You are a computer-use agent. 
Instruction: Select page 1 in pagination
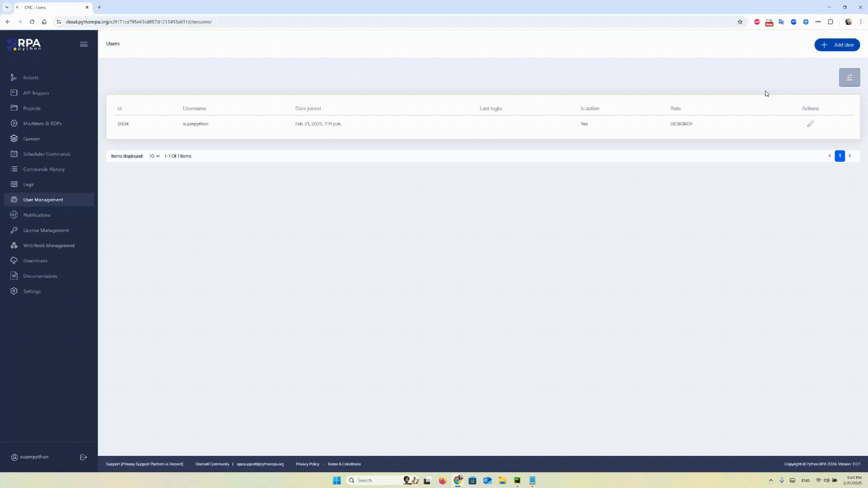pyautogui.click(x=840, y=156)
